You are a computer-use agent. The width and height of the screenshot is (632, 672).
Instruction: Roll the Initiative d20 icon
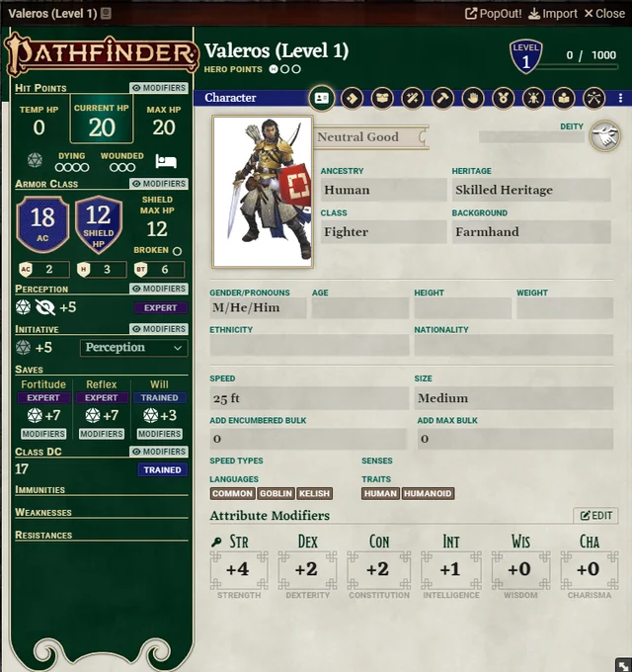click(x=23, y=348)
